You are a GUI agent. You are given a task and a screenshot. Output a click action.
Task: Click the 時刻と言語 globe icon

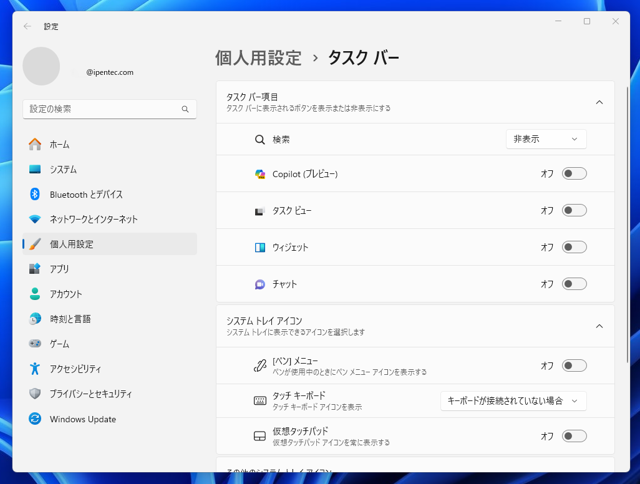pos(35,319)
